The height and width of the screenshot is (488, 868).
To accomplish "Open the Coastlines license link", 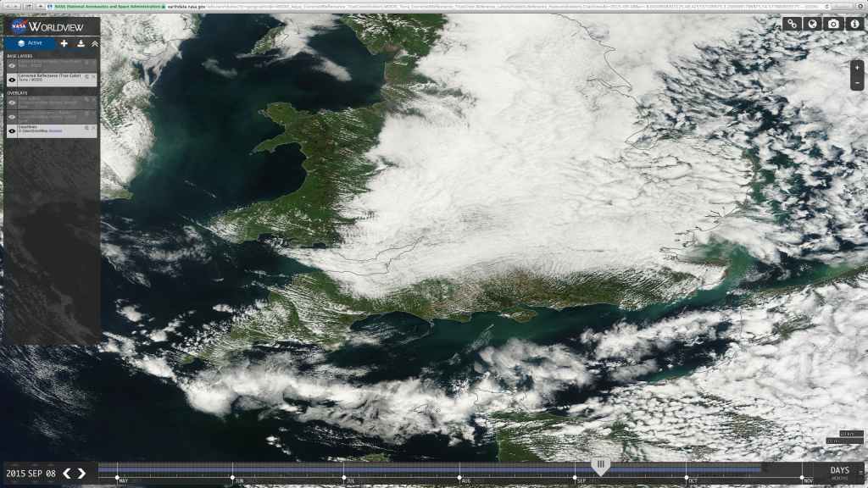I will click(55, 131).
